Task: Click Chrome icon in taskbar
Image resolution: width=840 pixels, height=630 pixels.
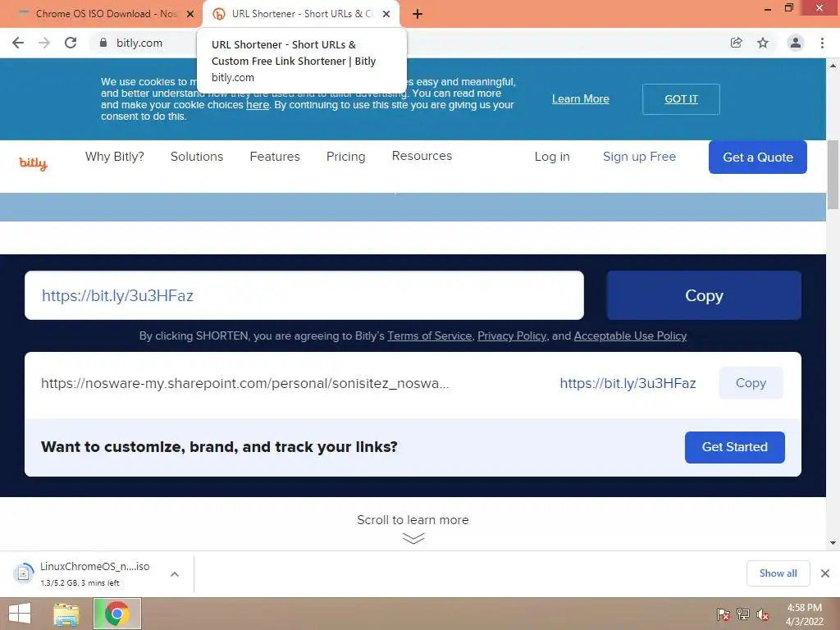Action: tap(117, 614)
